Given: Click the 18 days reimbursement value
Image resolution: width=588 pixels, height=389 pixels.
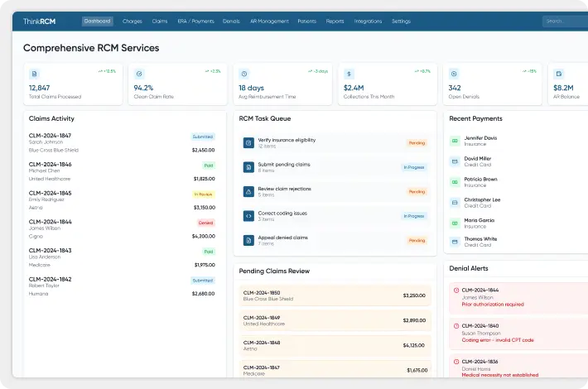Looking at the screenshot, I should [x=251, y=88].
